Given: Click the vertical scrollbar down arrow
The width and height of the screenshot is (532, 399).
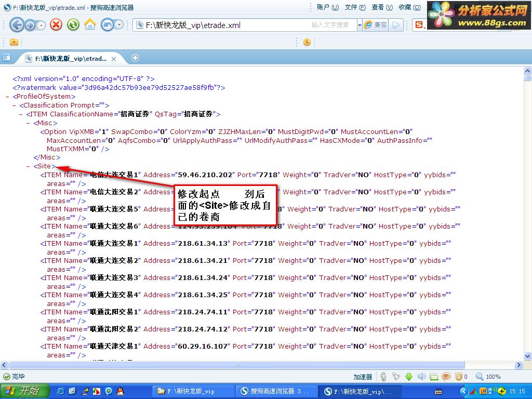Looking at the screenshot, I should 528,356.
